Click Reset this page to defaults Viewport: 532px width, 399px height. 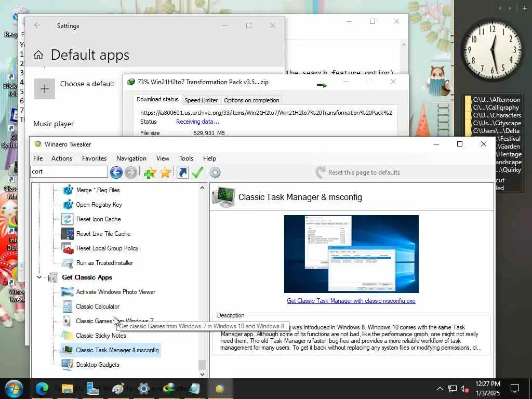pyautogui.click(x=358, y=172)
